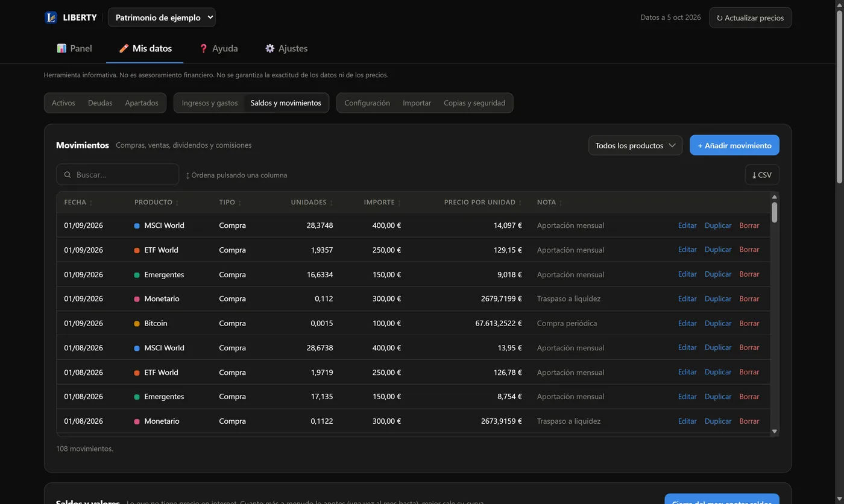This screenshot has width=844, height=504.
Task: Click the pink dot in the 01/09/2026 Monetario row
Action: point(137,299)
